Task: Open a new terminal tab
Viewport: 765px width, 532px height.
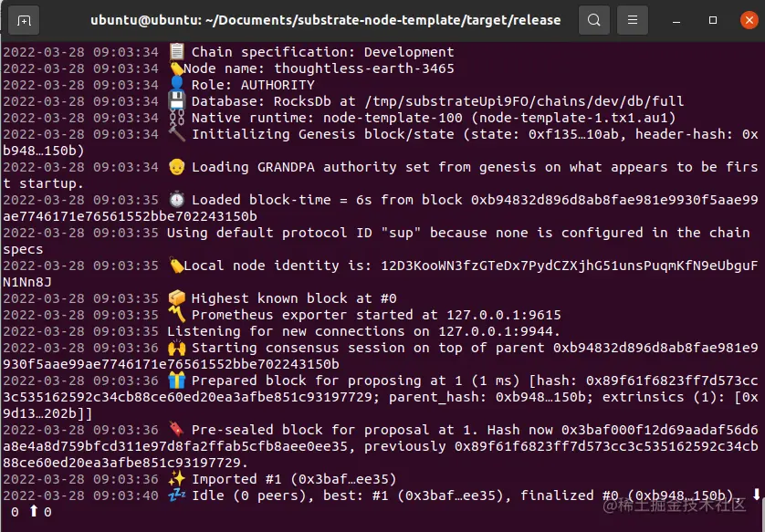Action: [x=24, y=20]
